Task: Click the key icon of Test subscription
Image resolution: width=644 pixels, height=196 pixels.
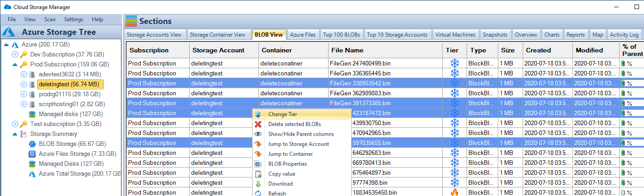Action: click(x=24, y=124)
